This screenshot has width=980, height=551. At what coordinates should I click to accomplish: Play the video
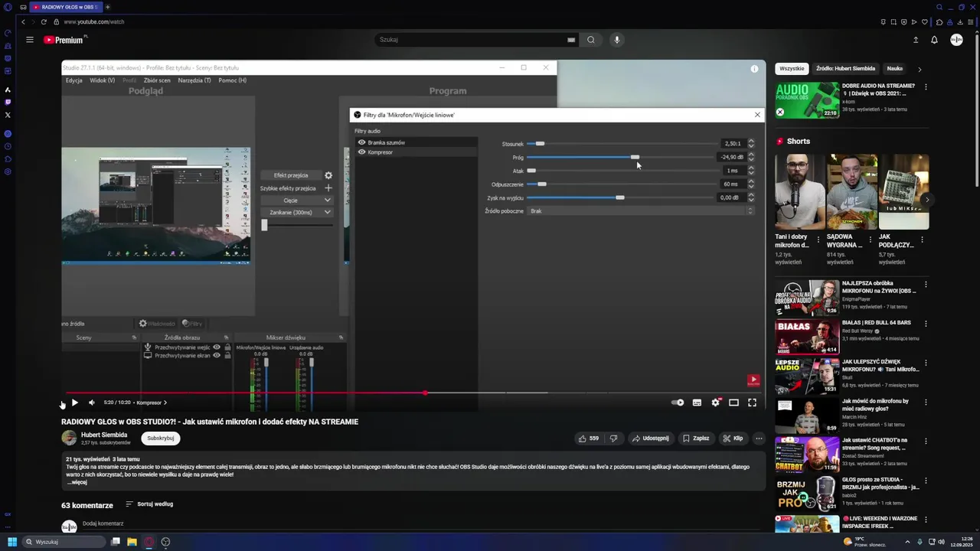point(74,403)
